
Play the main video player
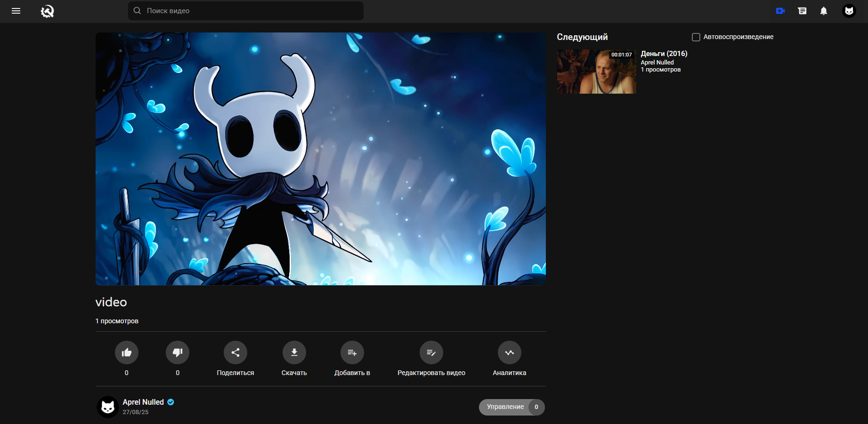321,159
